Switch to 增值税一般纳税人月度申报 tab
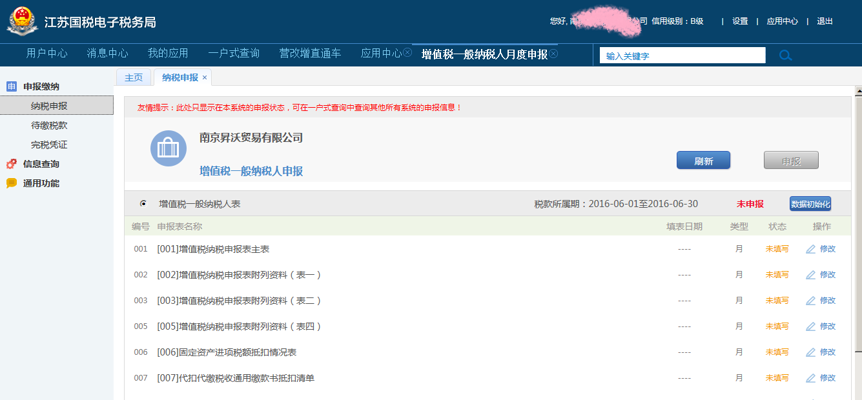The height and width of the screenshot is (400, 862). 484,54
